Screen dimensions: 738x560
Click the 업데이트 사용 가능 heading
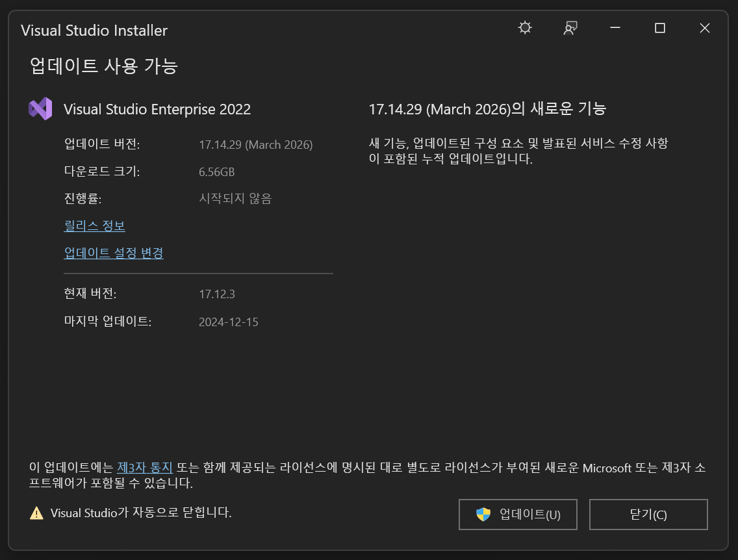[104, 66]
